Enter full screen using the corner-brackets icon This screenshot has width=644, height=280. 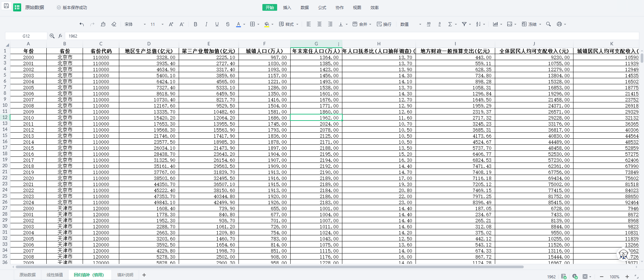(x=637, y=277)
